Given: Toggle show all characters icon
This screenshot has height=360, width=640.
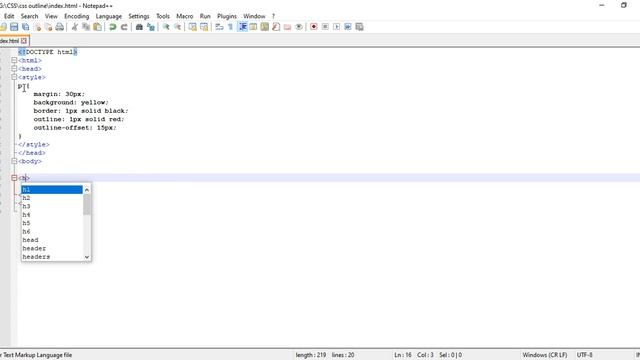Looking at the screenshot, I should click(x=231, y=27).
